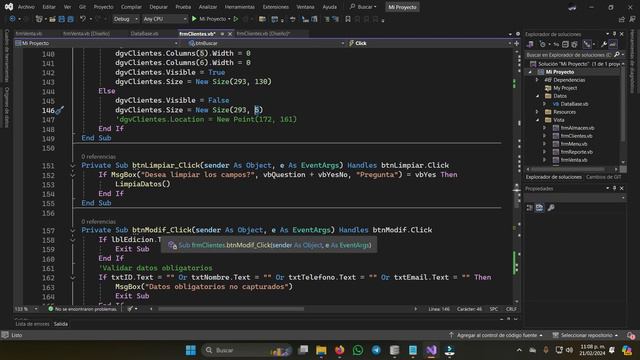Open the Lista de errores tab

(x=32, y=324)
